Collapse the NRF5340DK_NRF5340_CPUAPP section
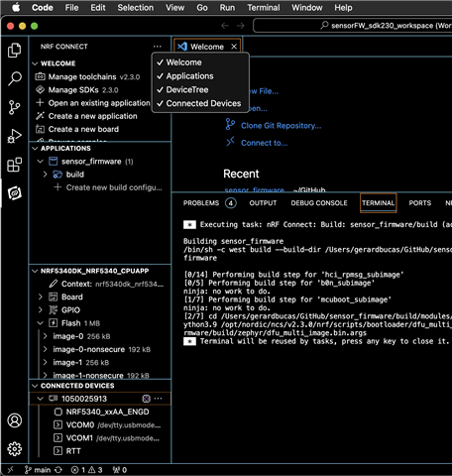Screen dimensions: 452x476 [35, 271]
